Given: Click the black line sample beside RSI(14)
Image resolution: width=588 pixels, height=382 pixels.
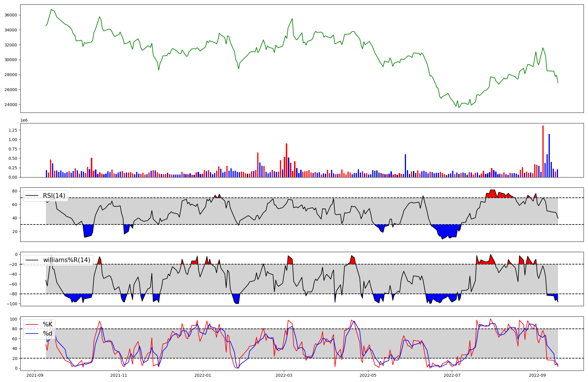Looking at the screenshot, I should click(32, 196).
